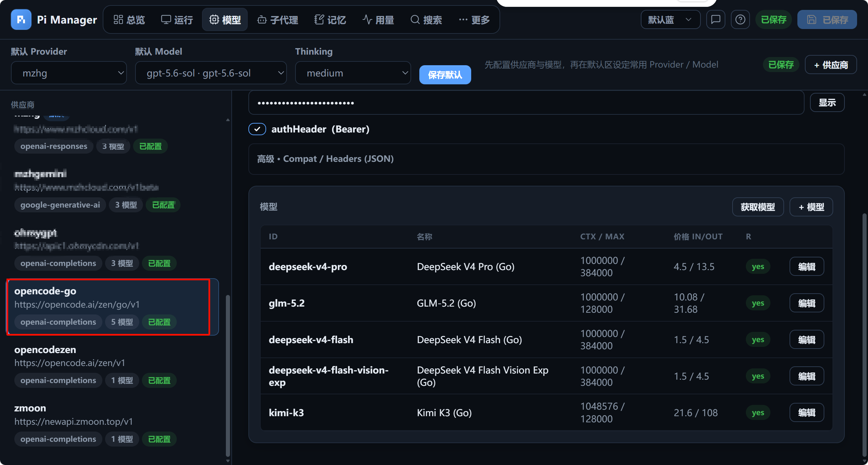Click 编辑 for kimi-k3 row
This screenshot has height=465, width=868.
click(x=807, y=413)
